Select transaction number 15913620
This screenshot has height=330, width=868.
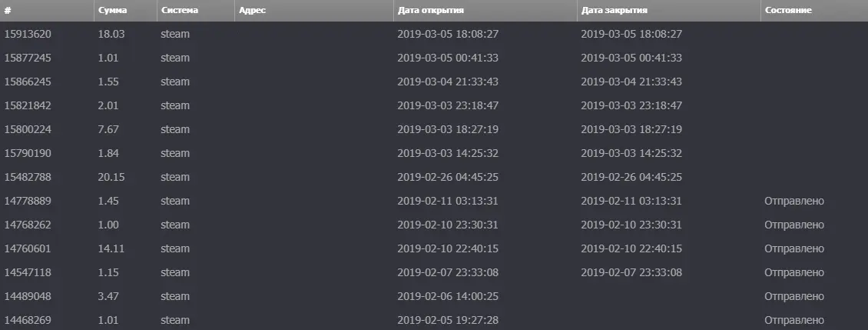click(x=28, y=35)
